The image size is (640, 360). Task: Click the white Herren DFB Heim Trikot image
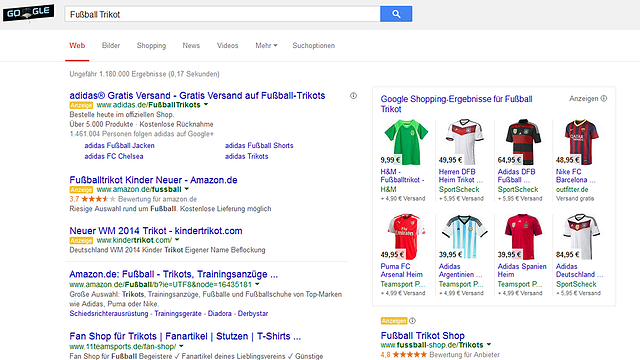(464, 142)
